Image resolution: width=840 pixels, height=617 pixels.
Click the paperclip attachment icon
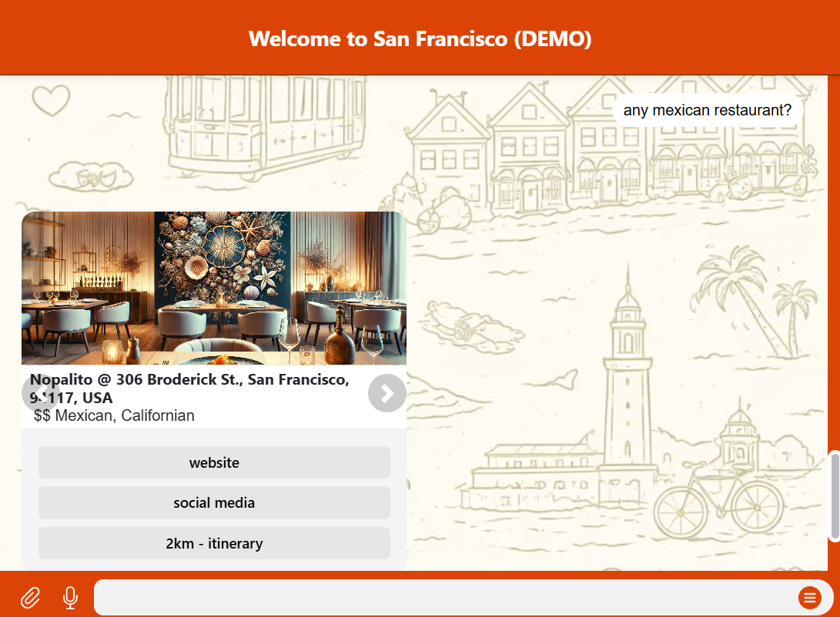tap(30, 597)
